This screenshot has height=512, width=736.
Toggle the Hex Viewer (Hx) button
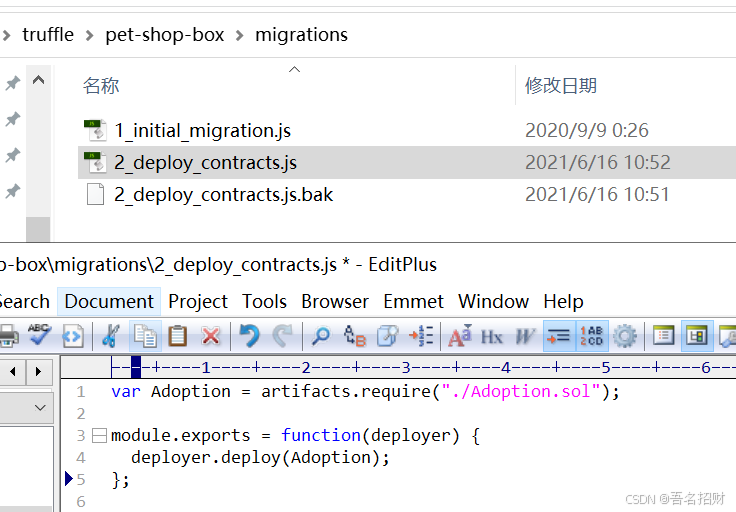pyautogui.click(x=492, y=336)
